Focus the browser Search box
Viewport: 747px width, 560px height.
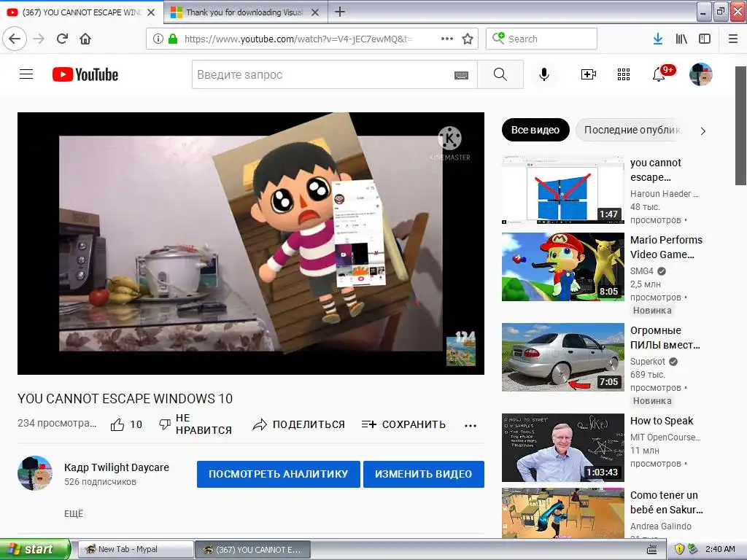(x=541, y=39)
